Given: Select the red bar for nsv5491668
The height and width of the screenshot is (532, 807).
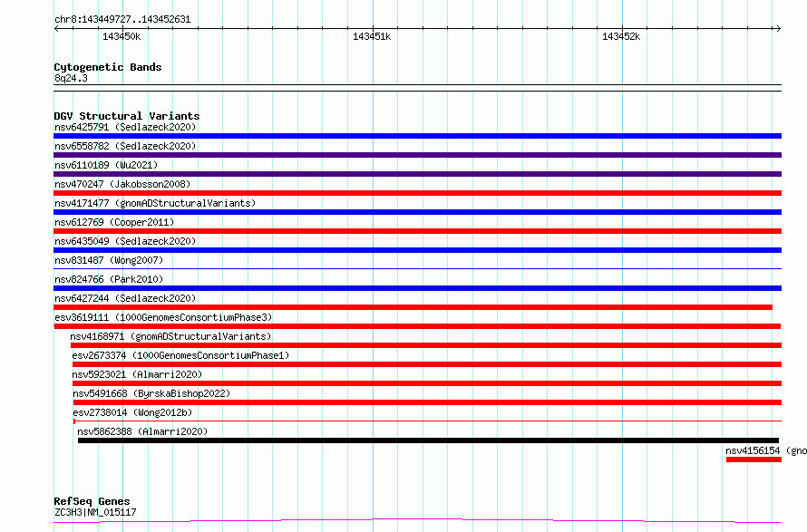Looking at the screenshot, I should click(428, 402).
